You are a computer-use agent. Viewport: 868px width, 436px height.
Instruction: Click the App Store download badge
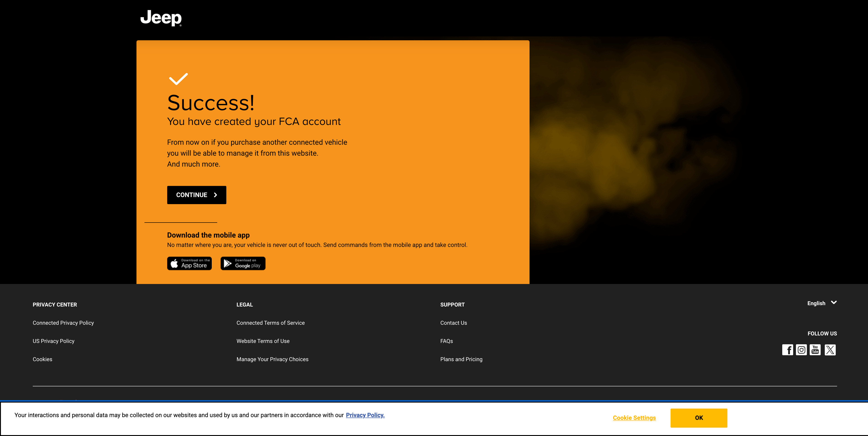189,263
